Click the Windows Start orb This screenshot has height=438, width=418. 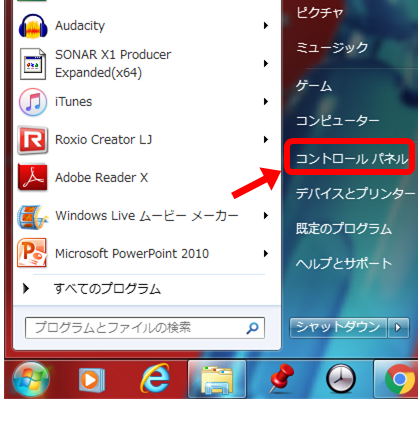tap(31, 380)
